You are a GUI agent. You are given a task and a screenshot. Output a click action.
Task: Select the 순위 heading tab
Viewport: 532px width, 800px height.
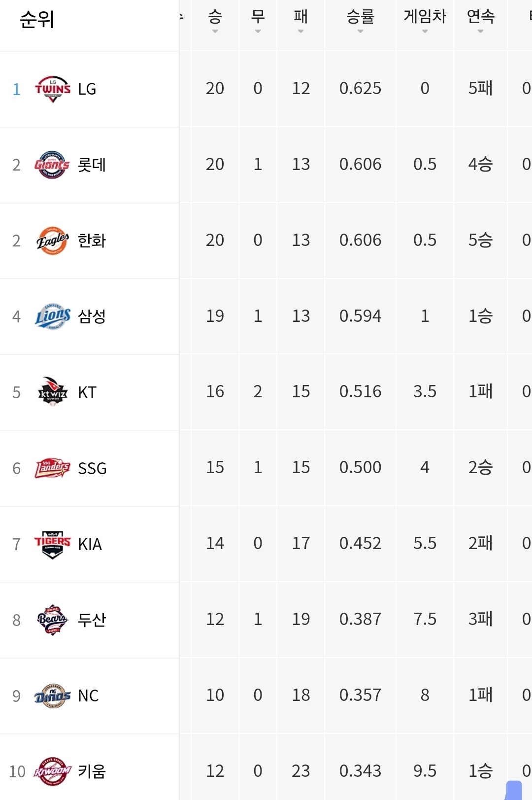coord(37,20)
